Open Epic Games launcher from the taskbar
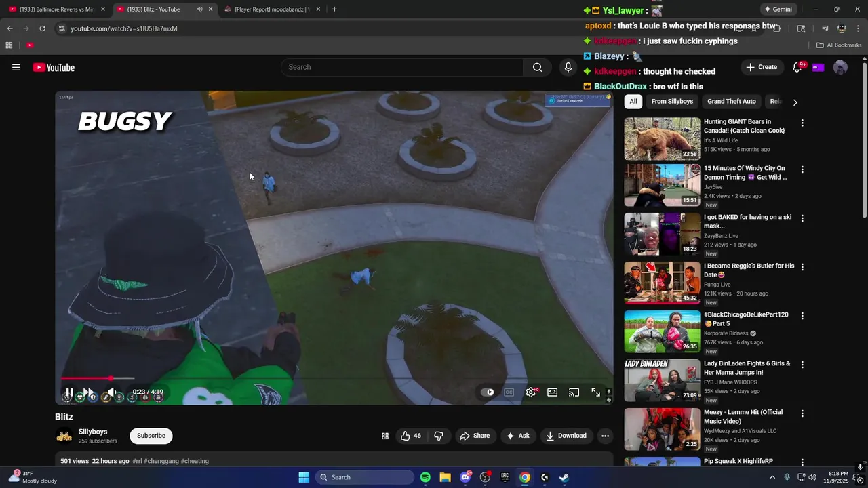This screenshot has height=488, width=868. click(505, 477)
